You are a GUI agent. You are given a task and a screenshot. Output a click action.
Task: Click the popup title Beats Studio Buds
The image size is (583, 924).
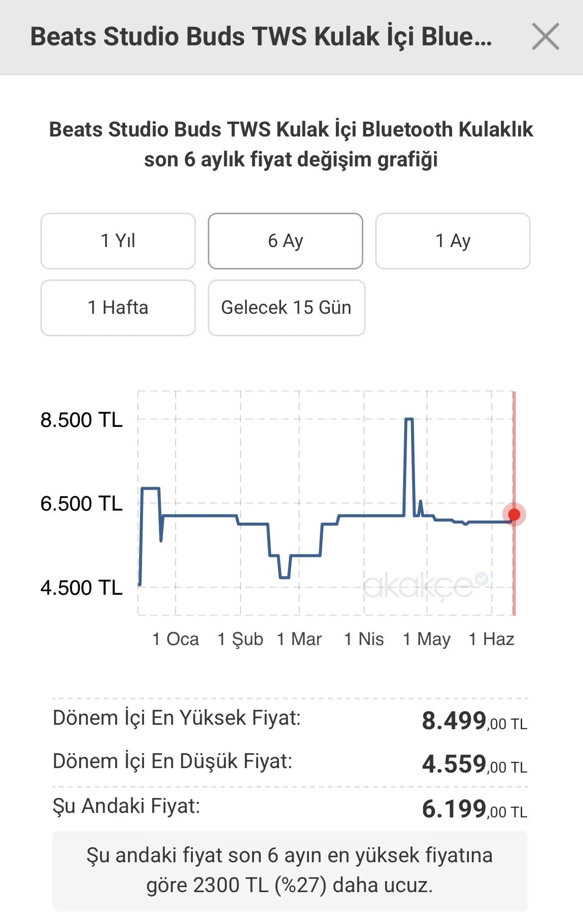point(261,37)
